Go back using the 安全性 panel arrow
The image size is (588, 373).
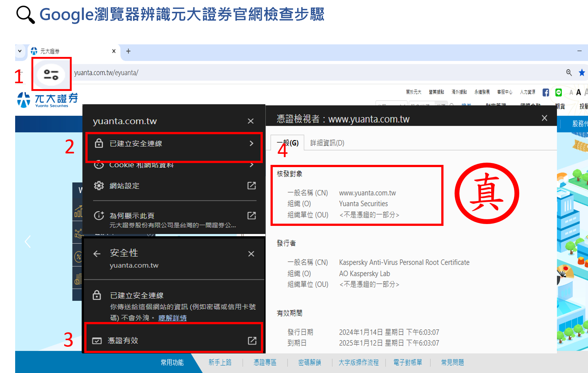[x=97, y=254]
